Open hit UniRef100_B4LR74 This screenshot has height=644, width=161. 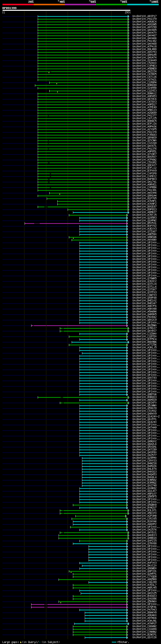(x=144, y=469)
